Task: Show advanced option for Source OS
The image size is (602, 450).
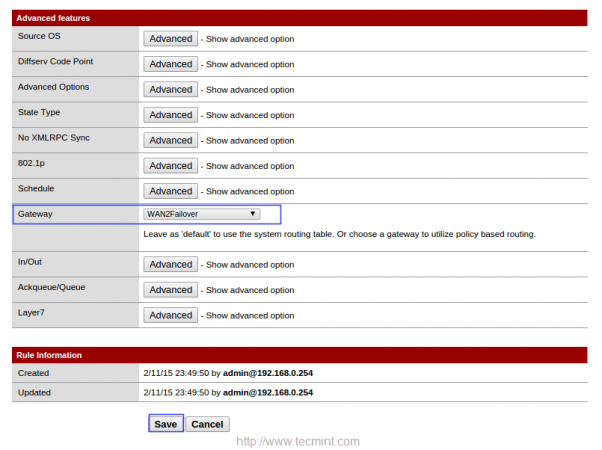Action: point(171,39)
